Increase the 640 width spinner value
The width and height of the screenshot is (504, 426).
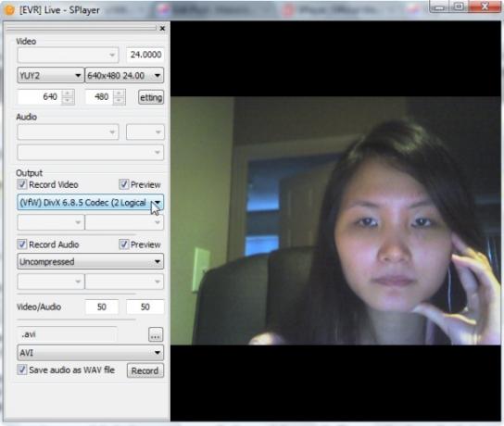pyautogui.click(x=68, y=94)
